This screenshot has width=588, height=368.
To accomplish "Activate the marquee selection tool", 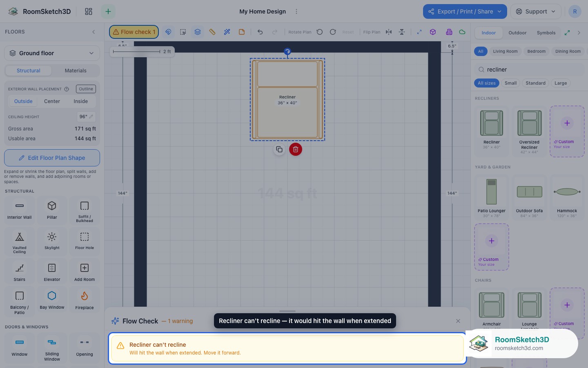I will [x=183, y=32].
